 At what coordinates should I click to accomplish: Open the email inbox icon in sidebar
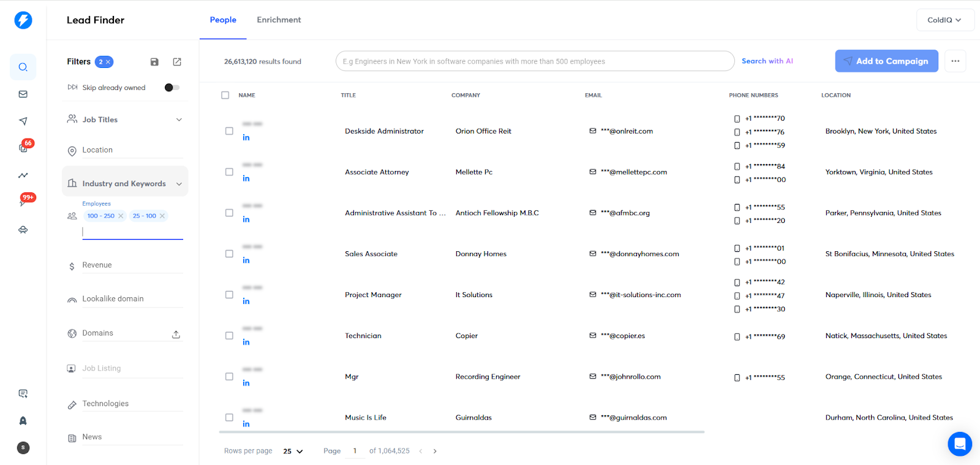click(x=23, y=94)
